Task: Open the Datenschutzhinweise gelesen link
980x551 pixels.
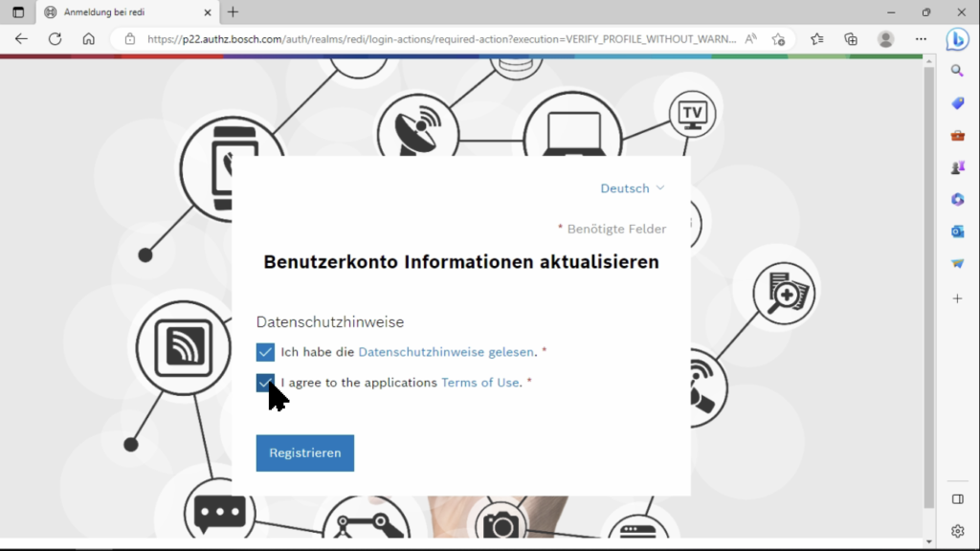Action: click(x=446, y=352)
